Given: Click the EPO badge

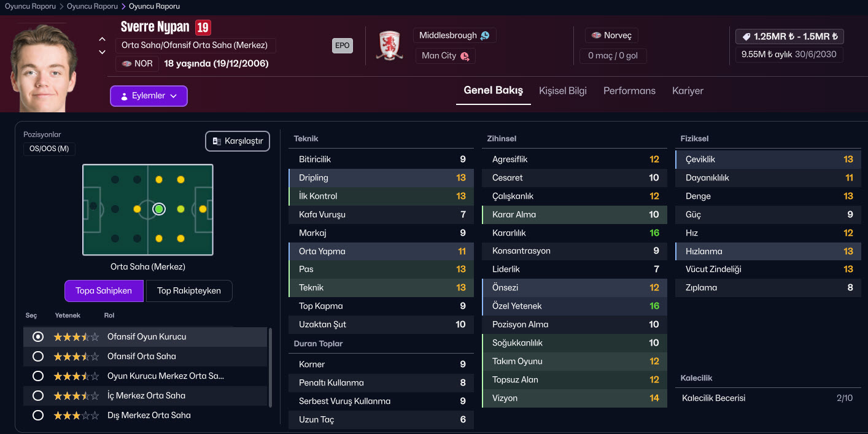Looking at the screenshot, I should pos(343,45).
